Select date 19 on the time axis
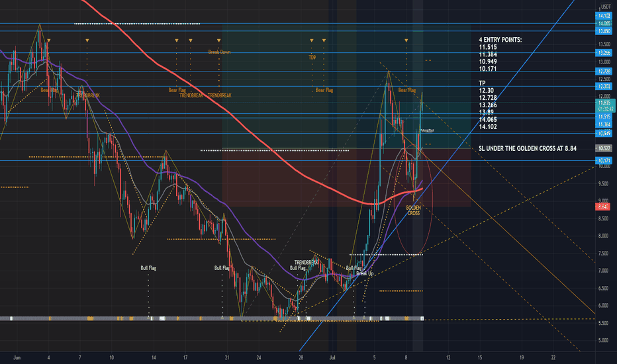This screenshot has width=617, height=364. pos(522,357)
